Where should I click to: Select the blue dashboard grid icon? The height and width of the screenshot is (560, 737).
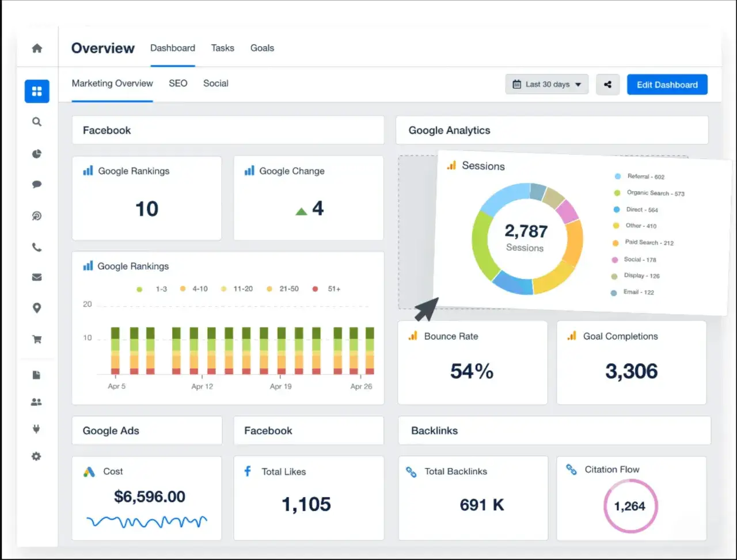(x=37, y=91)
